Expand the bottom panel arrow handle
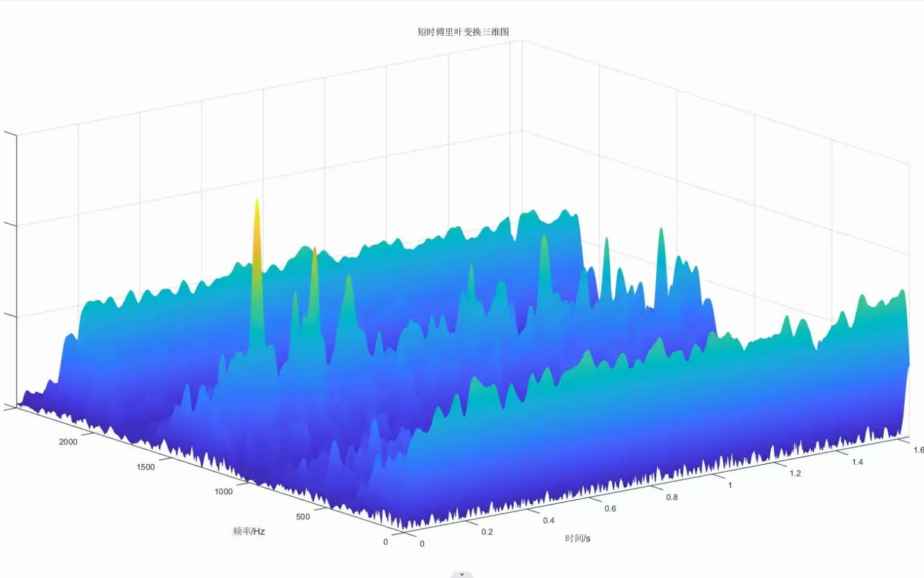Viewport: 924px width, 578px height. tap(462, 574)
